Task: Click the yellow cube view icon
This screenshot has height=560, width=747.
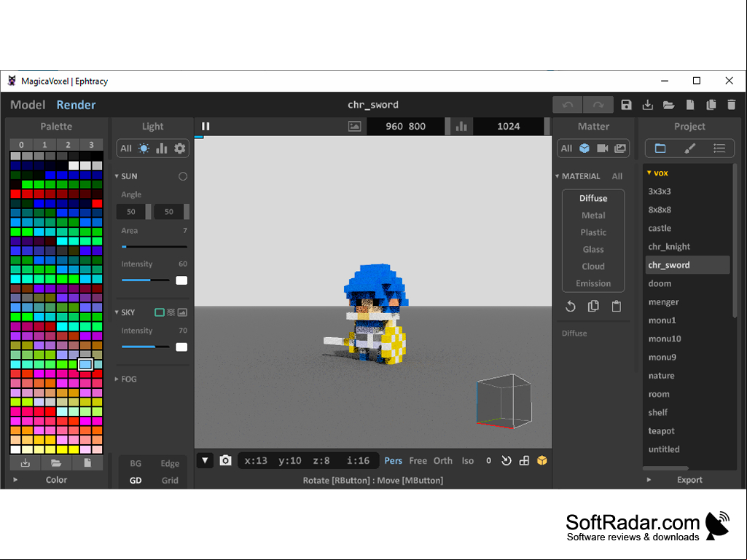Action: [541, 460]
